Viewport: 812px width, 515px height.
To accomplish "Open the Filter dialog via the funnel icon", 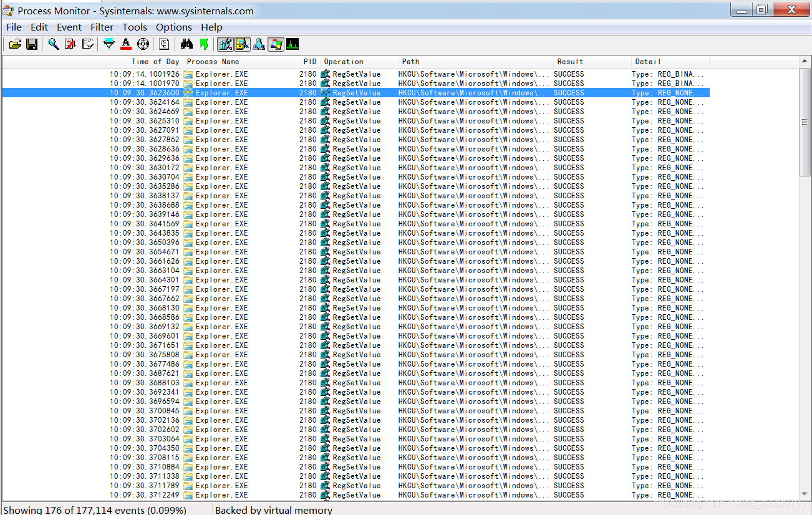I will coord(109,44).
